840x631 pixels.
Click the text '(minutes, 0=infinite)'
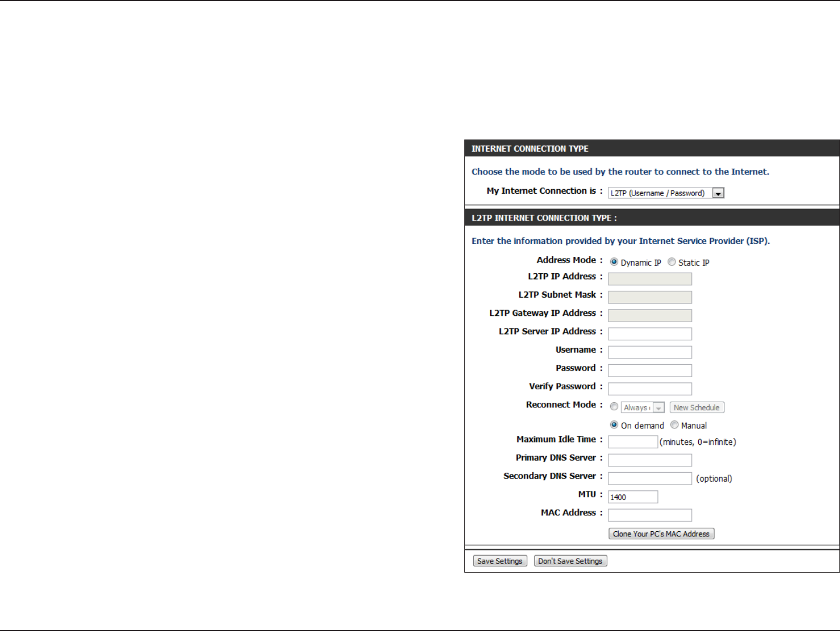698,442
